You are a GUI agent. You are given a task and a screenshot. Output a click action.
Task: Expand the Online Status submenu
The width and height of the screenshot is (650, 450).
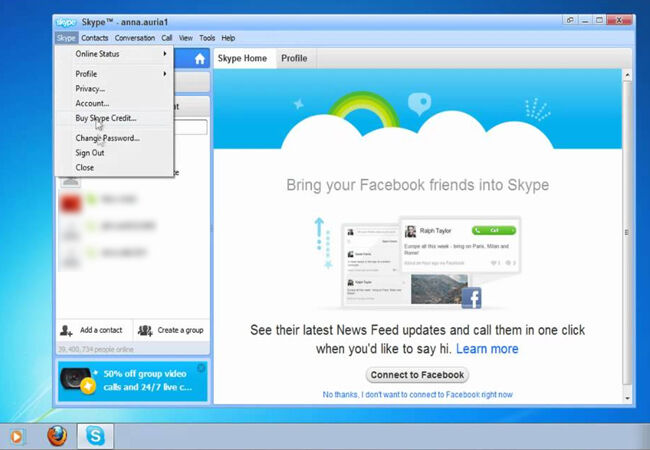114,54
